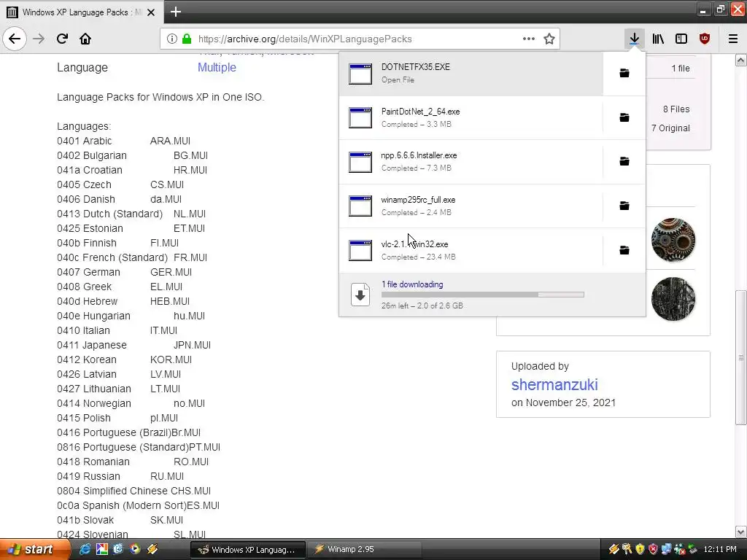Click the '0401 Arabic' language row
This screenshot has width=747, height=560.
point(123,141)
